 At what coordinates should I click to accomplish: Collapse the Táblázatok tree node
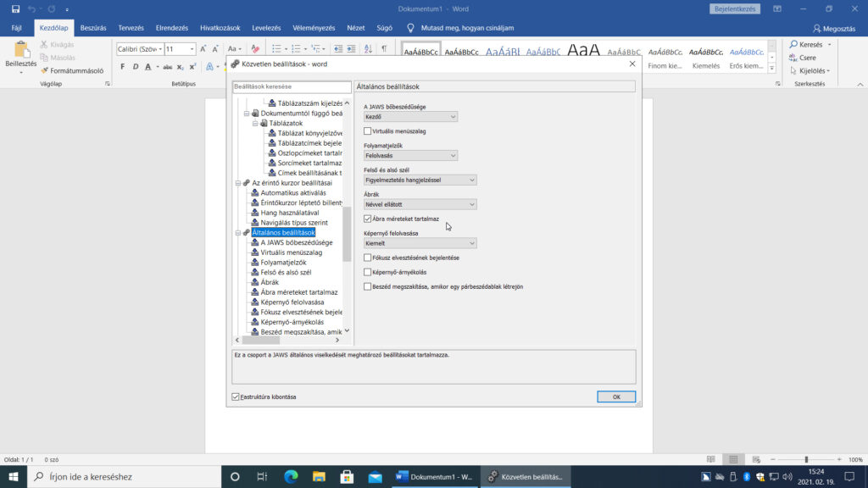(x=255, y=123)
